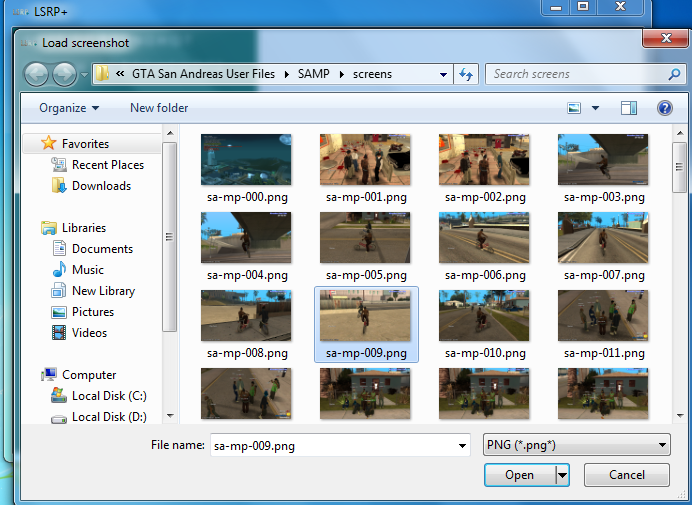Screen dimensions: 692x505
Task: Open Recent Places in the sidebar
Action: [108, 165]
